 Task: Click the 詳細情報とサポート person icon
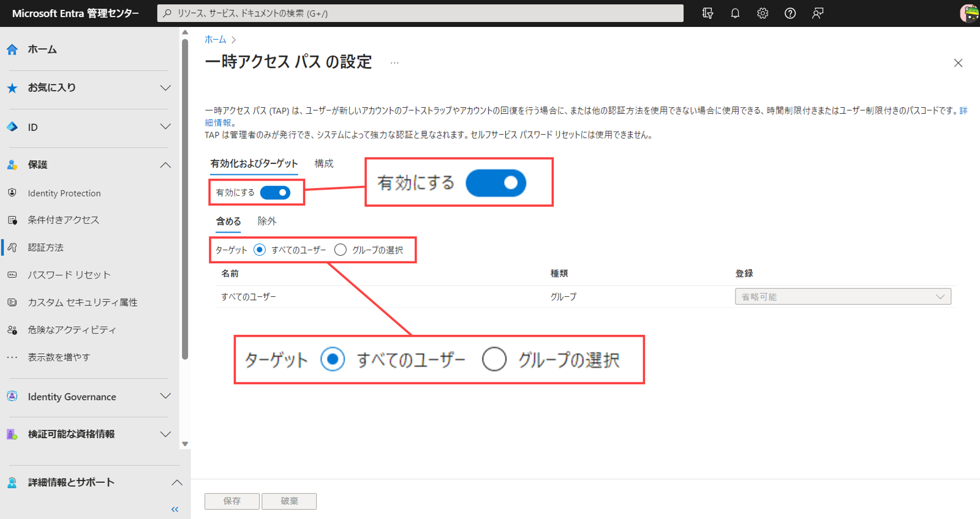click(12, 482)
